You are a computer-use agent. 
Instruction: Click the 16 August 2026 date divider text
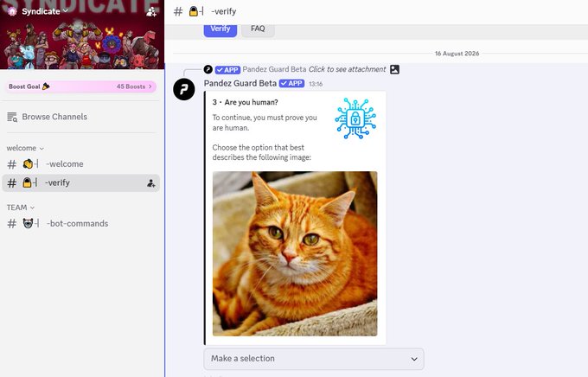(x=457, y=54)
